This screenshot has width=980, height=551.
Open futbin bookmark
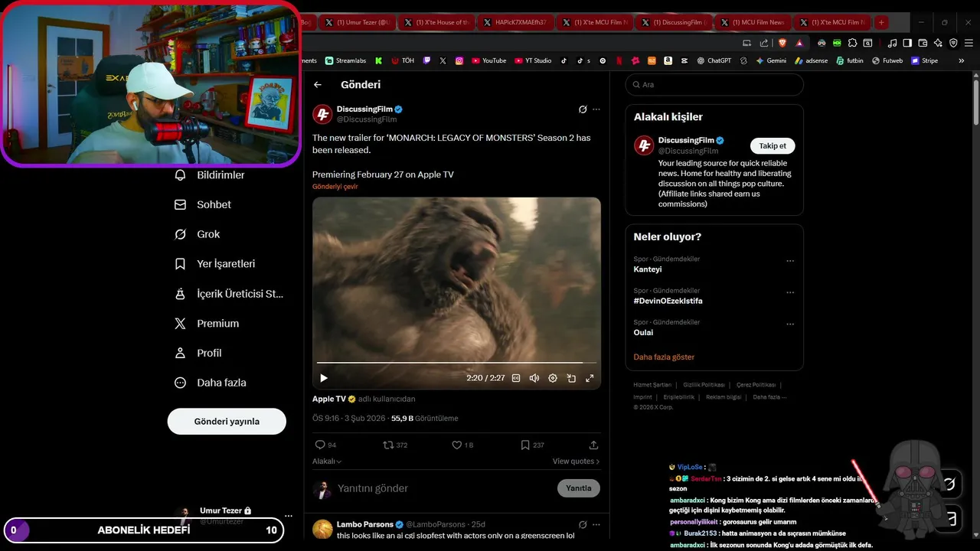coord(849,60)
